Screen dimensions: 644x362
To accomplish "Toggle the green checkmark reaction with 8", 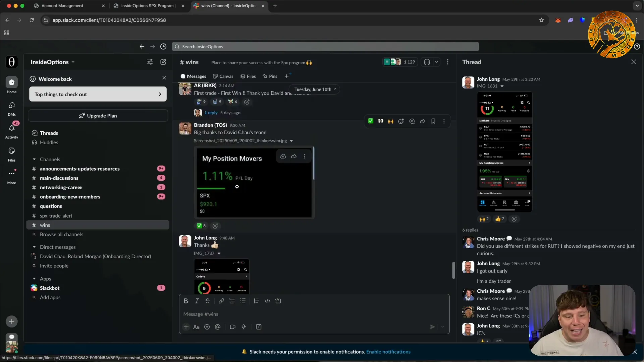I will (201, 226).
